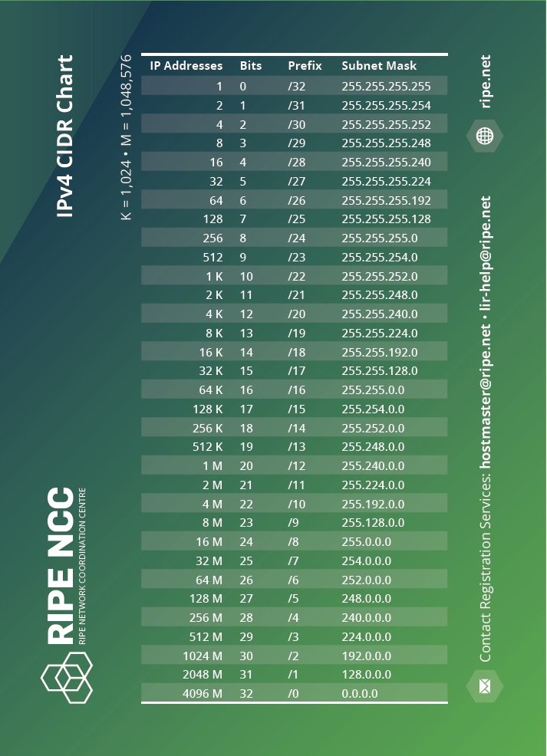Click the 1 K addresses cell
This screenshot has width=547, height=756.
pos(213,276)
